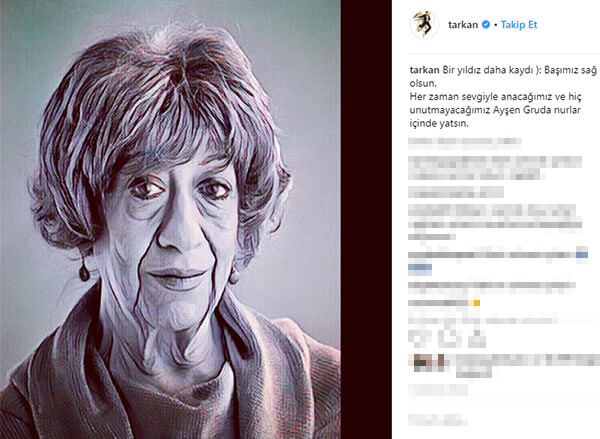Screen dimensions: 600x439
Task: Click the blurred post date at the bottom
Action: [438, 420]
